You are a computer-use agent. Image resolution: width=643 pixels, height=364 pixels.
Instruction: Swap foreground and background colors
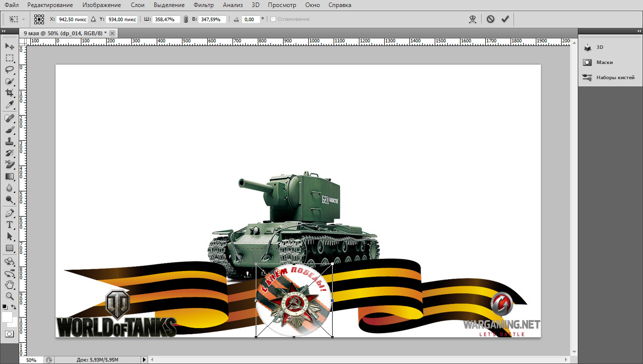pyautogui.click(x=14, y=306)
